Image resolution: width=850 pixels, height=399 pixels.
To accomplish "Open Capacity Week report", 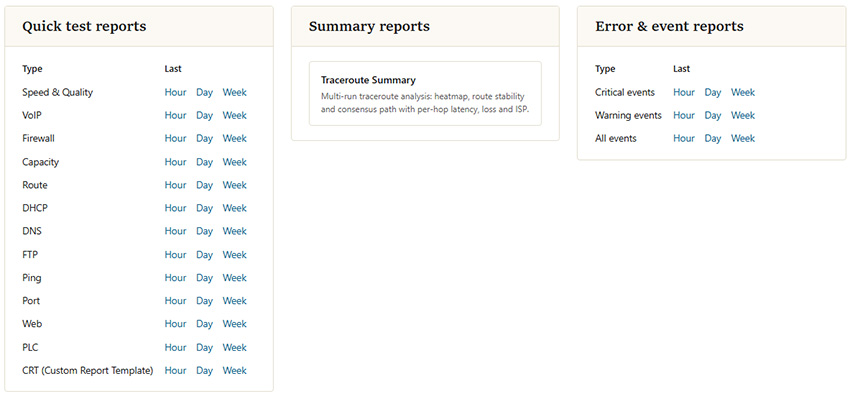I will click(234, 162).
